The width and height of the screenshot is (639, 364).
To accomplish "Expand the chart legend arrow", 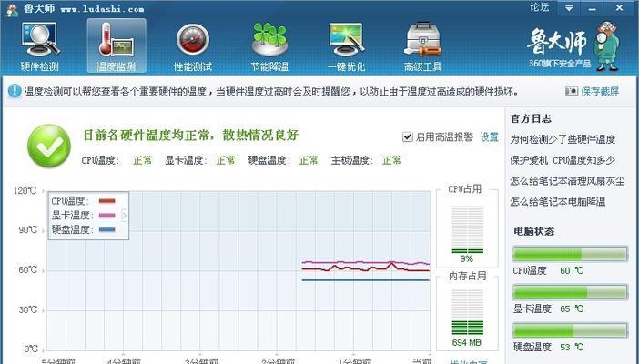I will click(x=125, y=216).
